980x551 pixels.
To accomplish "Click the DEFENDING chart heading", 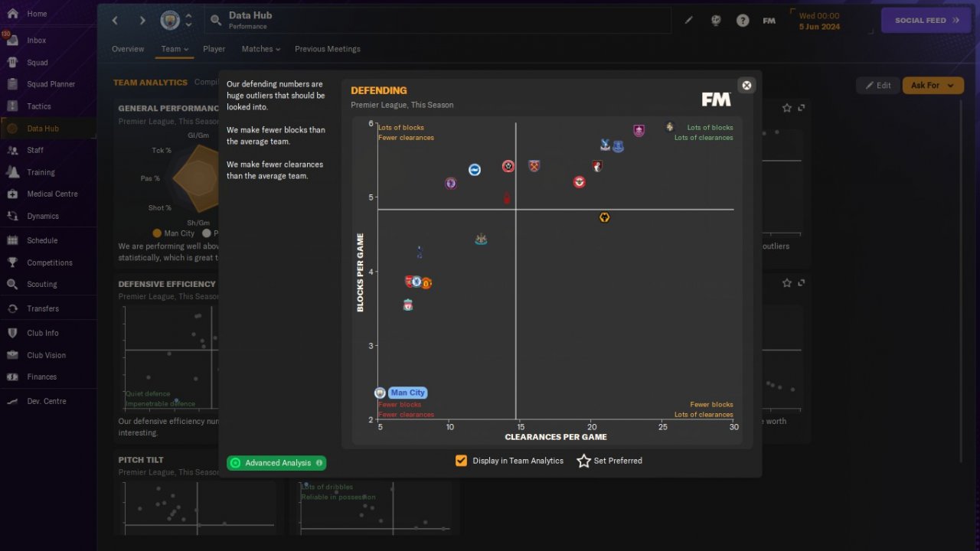I will point(379,90).
